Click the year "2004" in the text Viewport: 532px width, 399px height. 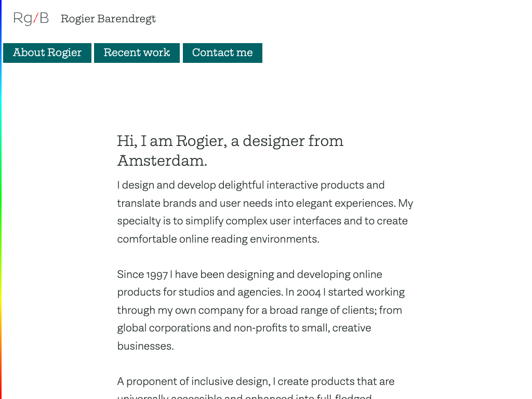309,292
